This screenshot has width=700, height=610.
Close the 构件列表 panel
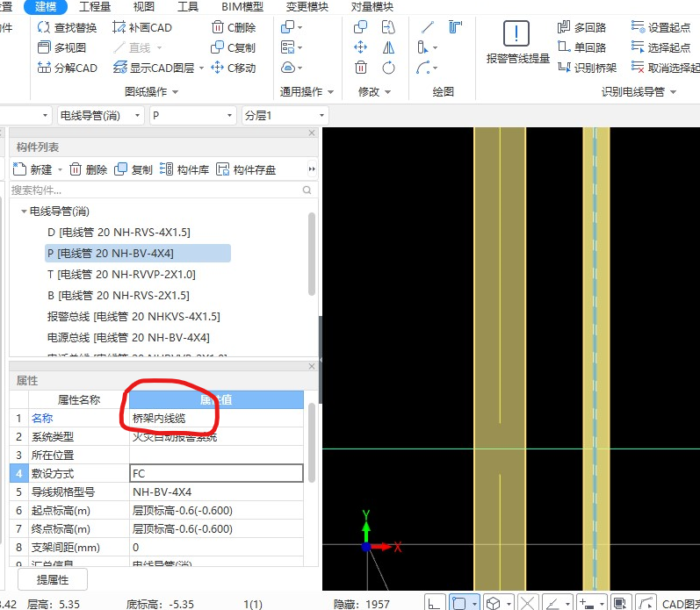[x=312, y=133]
